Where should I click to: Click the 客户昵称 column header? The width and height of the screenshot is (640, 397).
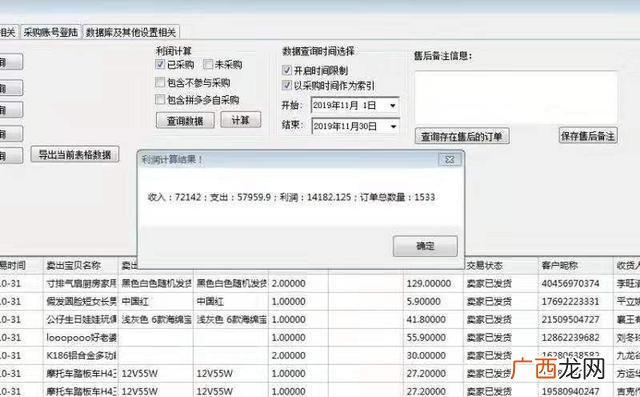coord(576,266)
